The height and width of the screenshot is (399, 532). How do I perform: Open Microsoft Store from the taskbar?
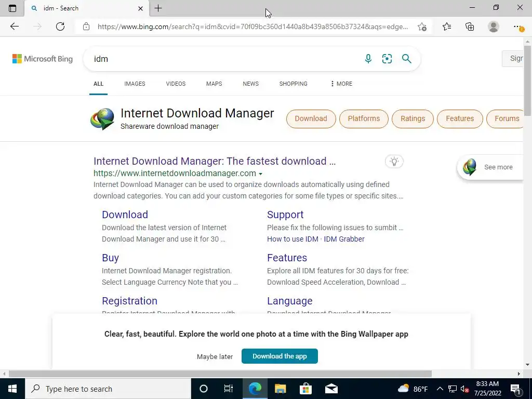tap(305, 389)
